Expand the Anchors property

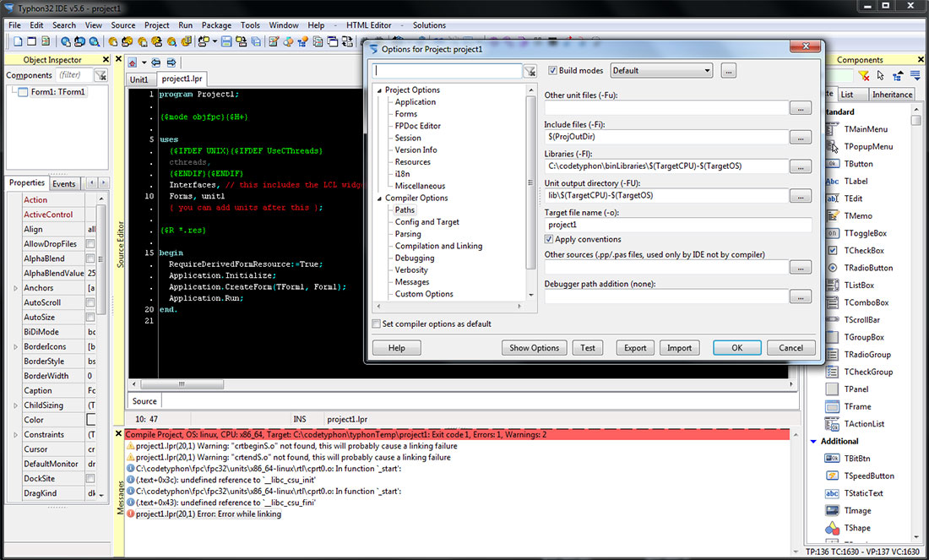pos(15,288)
